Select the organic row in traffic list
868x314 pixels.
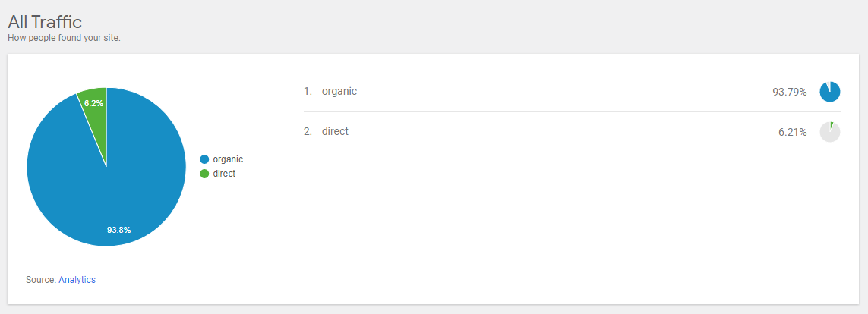572,92
